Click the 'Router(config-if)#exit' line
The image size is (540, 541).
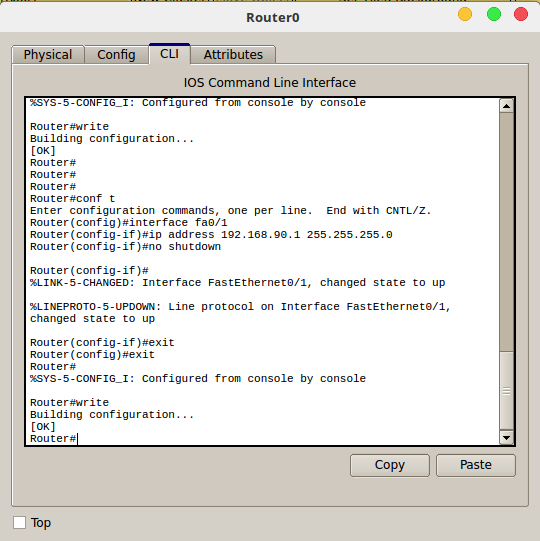pos(102,343)
